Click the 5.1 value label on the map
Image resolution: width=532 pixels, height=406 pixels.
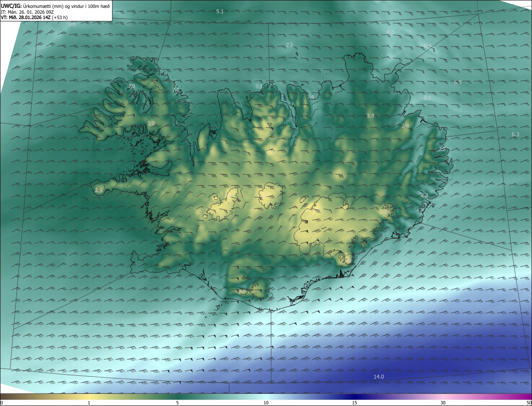(220, 12)
